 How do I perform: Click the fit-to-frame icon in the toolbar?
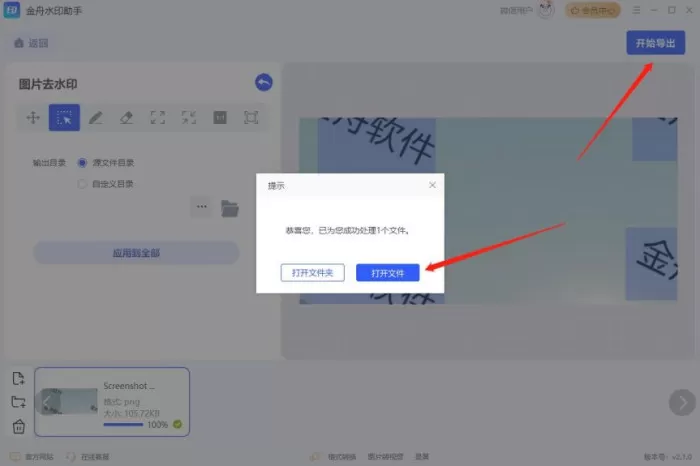point(251,118)
